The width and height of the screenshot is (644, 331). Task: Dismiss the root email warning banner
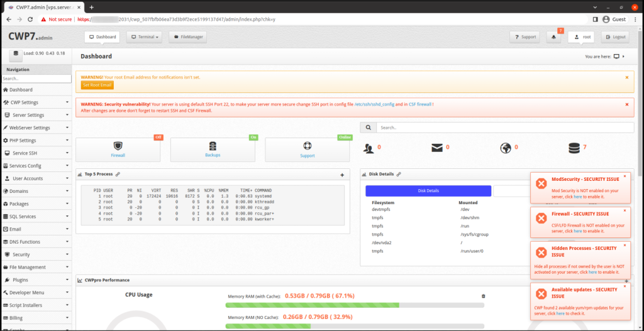click(x=627, y=77)
